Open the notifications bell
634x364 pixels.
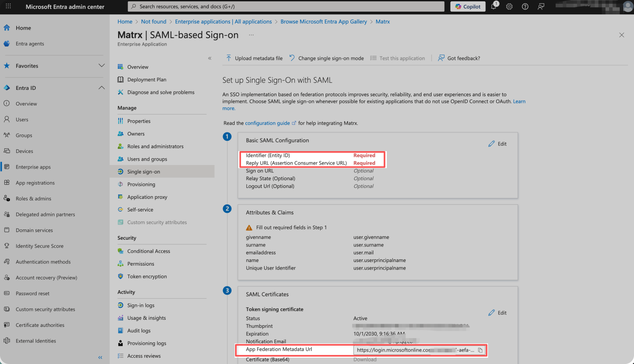tap(494, 7)
